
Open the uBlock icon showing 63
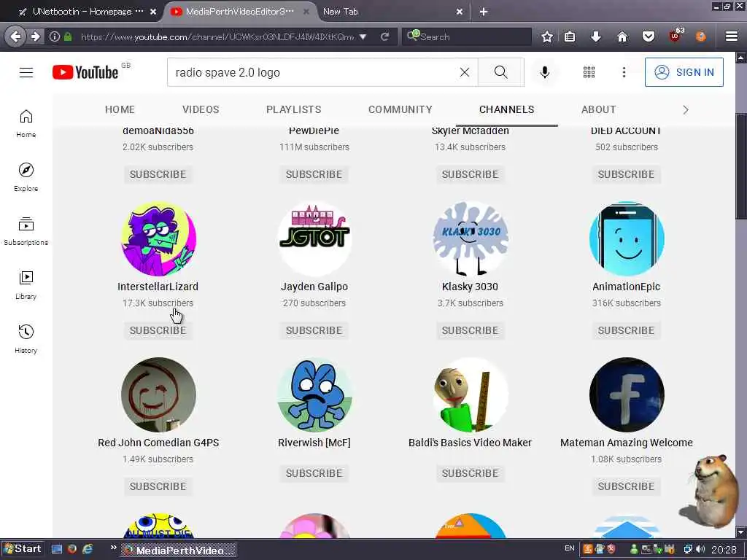tap(676, 35)
